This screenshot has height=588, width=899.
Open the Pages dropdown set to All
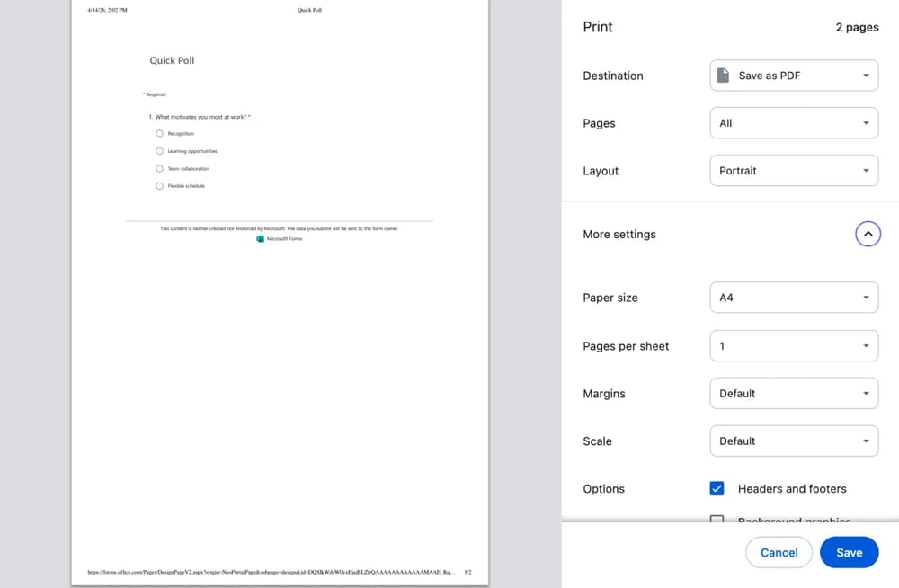click(x=794, y=123)
